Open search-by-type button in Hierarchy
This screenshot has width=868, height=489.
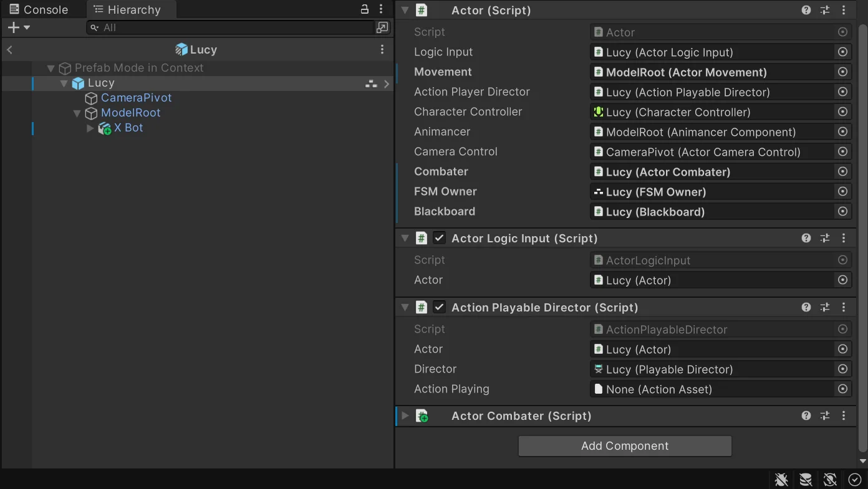(382, 27)
